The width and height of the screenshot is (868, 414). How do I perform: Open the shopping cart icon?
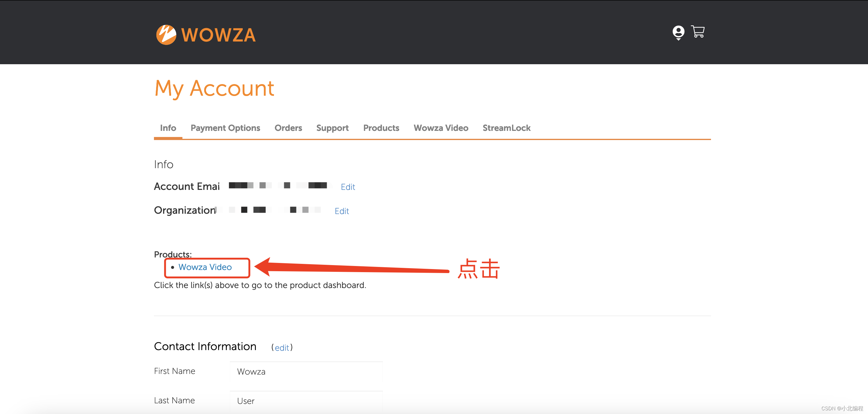[x=698, y=31]
